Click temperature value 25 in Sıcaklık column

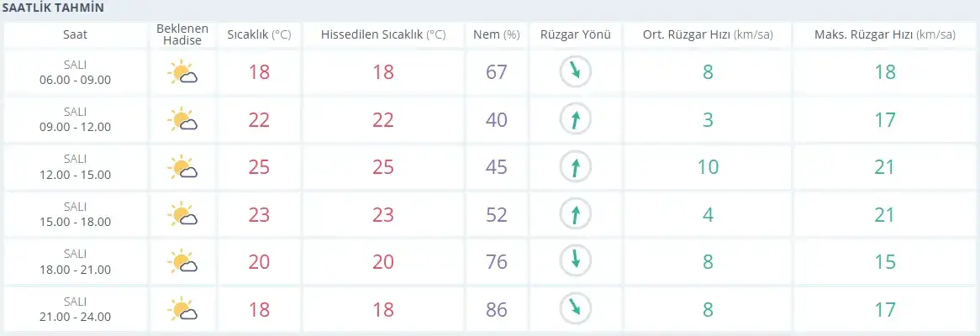tap(259, 167)
